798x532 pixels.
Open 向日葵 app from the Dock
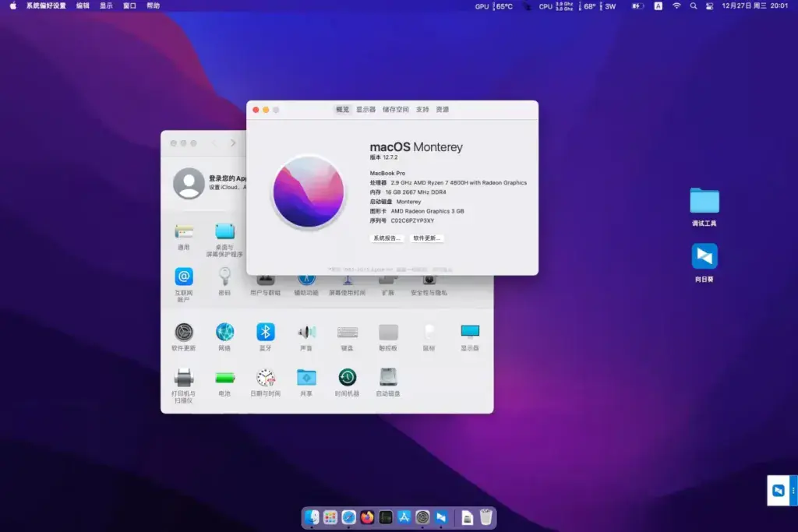click(x=441, y=517)
